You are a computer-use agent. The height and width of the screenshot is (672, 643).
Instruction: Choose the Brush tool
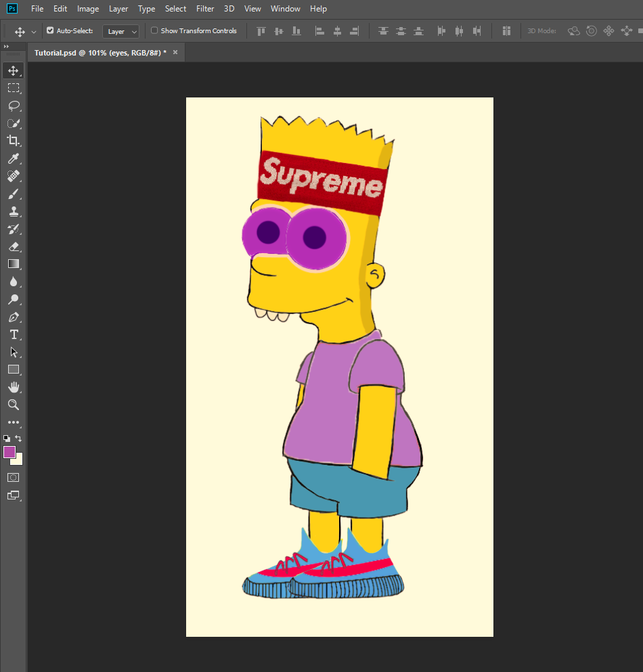click(x=13, y=194)
